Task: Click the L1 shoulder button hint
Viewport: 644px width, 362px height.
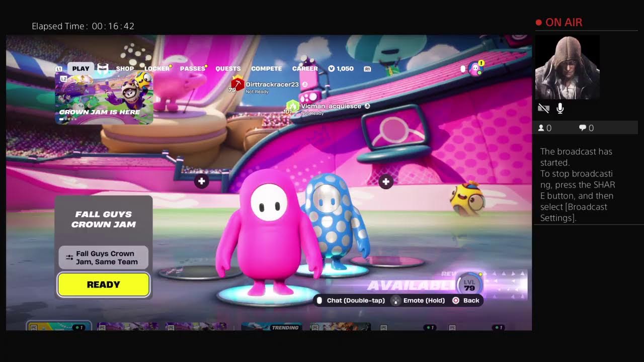Action: point(59,69)
